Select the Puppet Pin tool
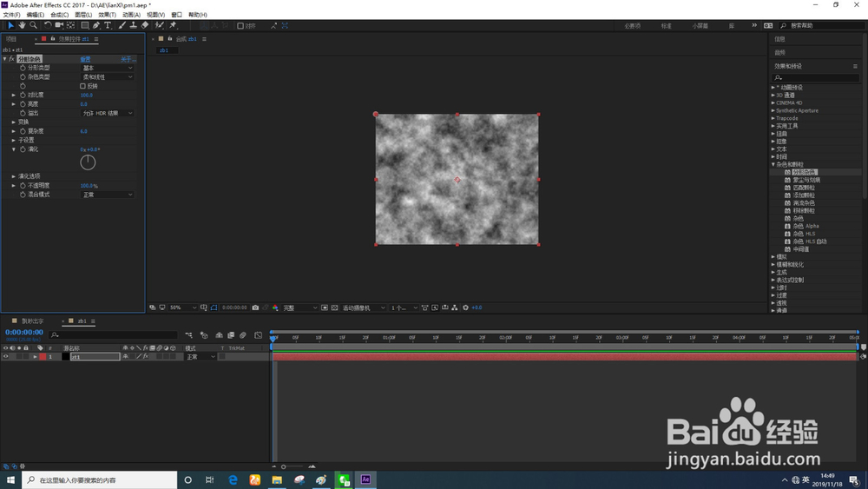Image resolution: width=868 pixels, height=489 pixels. (173, 25)
